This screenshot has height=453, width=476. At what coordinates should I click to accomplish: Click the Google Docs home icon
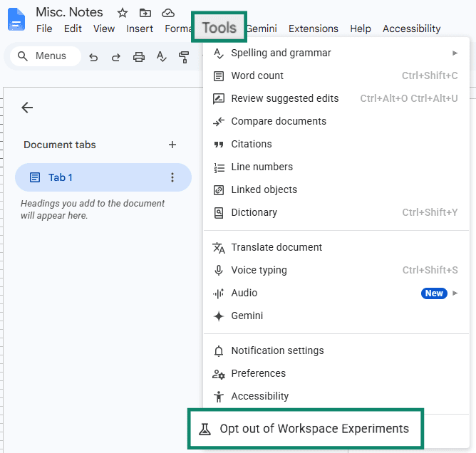click(16, 20)
